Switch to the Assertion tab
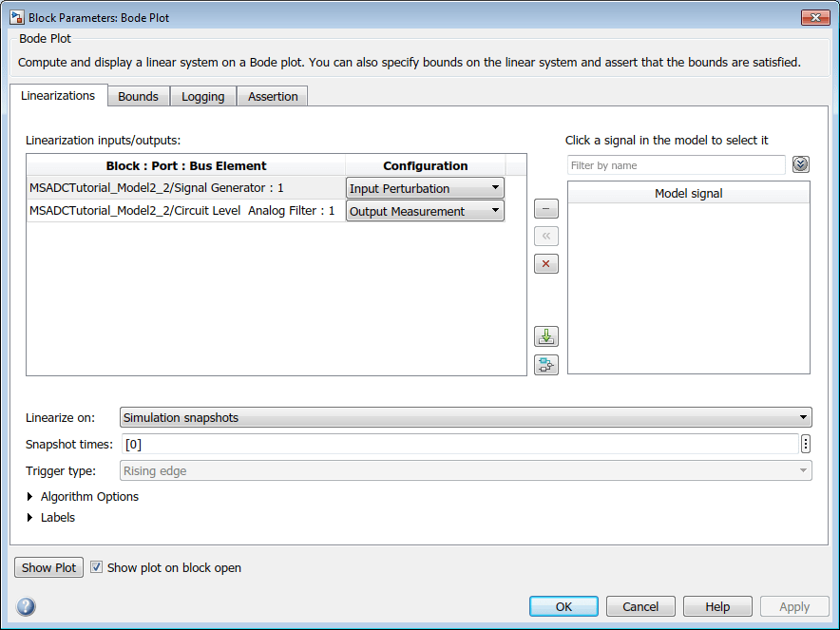Viewport: 840px width, 630px height. [x=273, y=96]
